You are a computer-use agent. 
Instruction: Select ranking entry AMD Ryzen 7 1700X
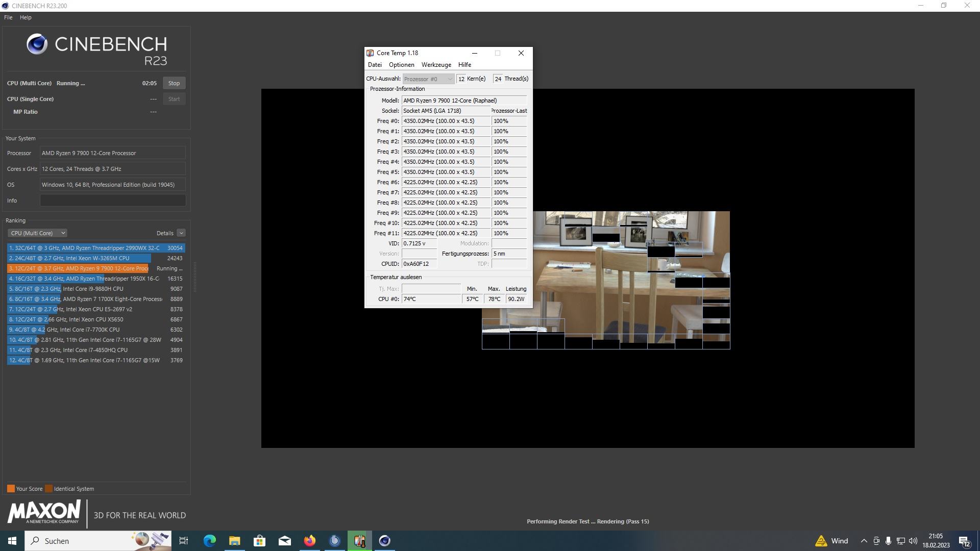[x=96, y=299]
